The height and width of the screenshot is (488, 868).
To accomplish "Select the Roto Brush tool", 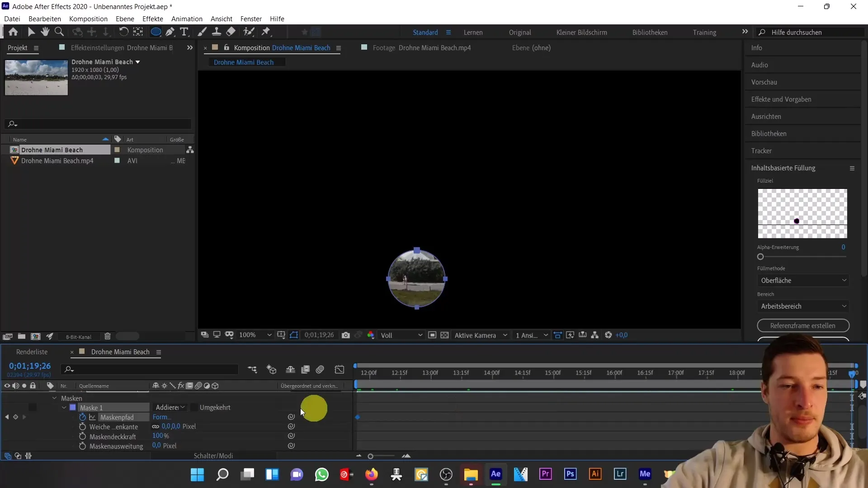I will (249, 32).
